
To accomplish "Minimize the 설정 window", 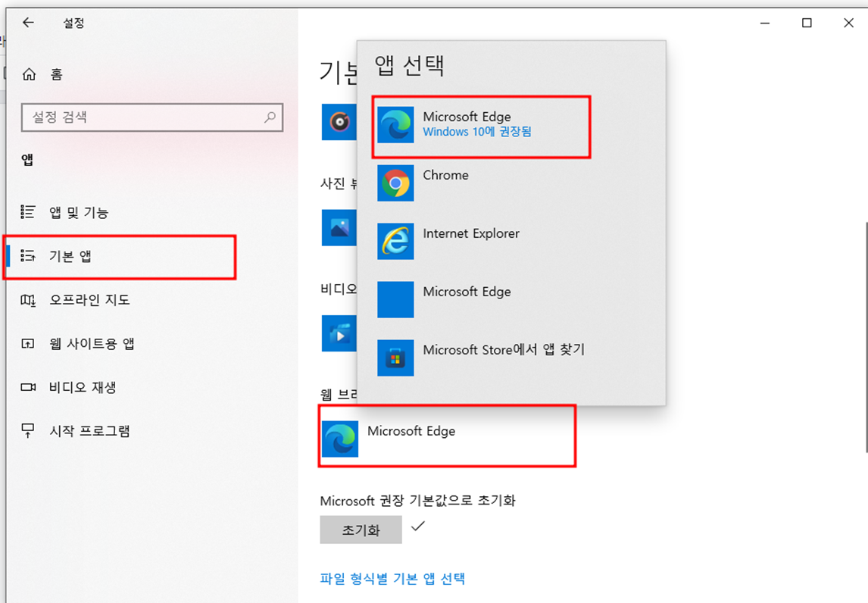I will [x=765, y=23].
